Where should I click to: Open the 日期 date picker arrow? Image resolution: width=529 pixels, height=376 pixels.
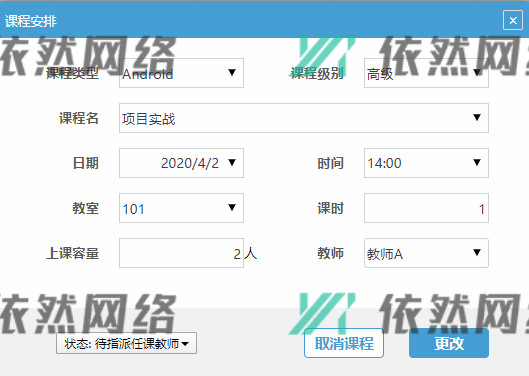click(232, 162)
